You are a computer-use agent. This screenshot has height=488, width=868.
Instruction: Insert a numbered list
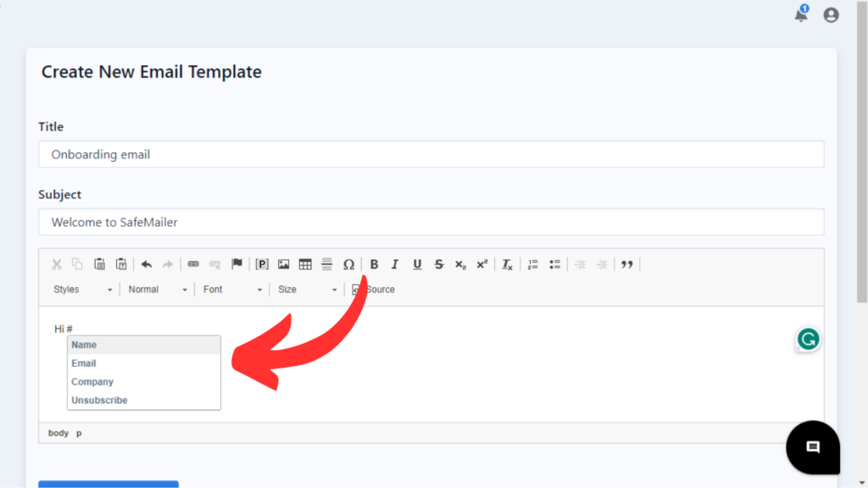[533, 264]
